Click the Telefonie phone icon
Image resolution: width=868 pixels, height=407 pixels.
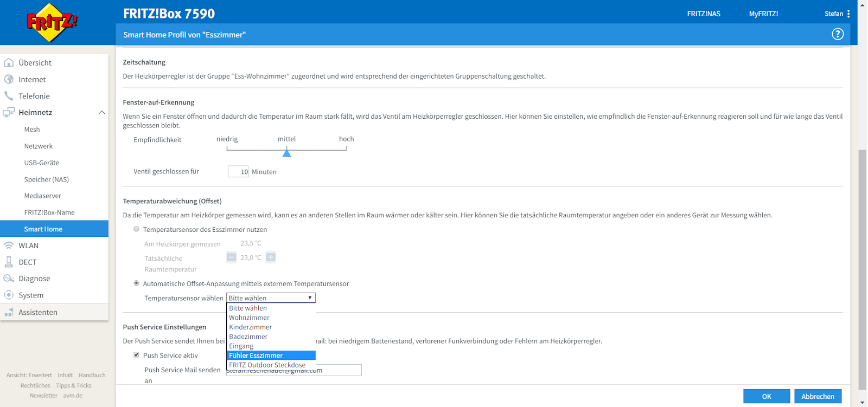(9, 96)
